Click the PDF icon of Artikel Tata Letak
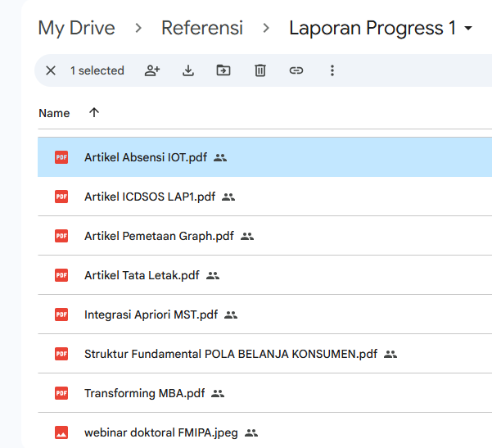The image size is (492, 448). point(61,275)
